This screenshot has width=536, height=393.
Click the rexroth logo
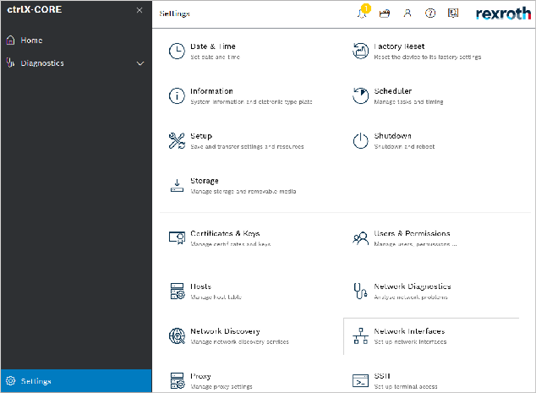[x=503, y=14]
